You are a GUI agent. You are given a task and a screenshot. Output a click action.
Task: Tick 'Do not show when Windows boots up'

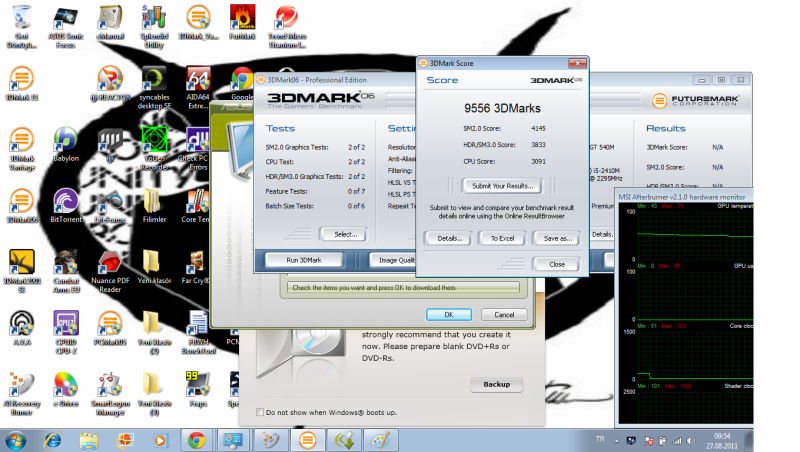[260, 412]
